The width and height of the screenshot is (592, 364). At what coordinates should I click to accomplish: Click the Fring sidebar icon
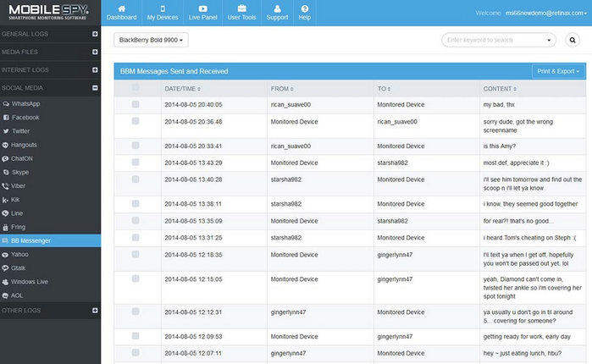(x=5, y=227)
